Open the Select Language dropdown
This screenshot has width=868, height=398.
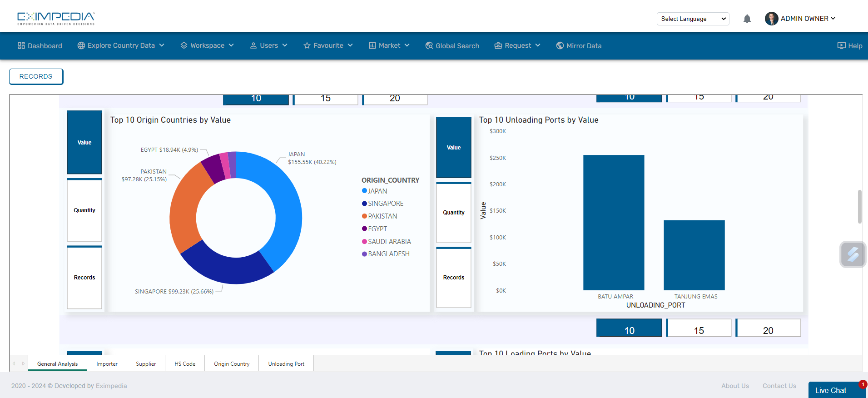click(x=693, y=19)
